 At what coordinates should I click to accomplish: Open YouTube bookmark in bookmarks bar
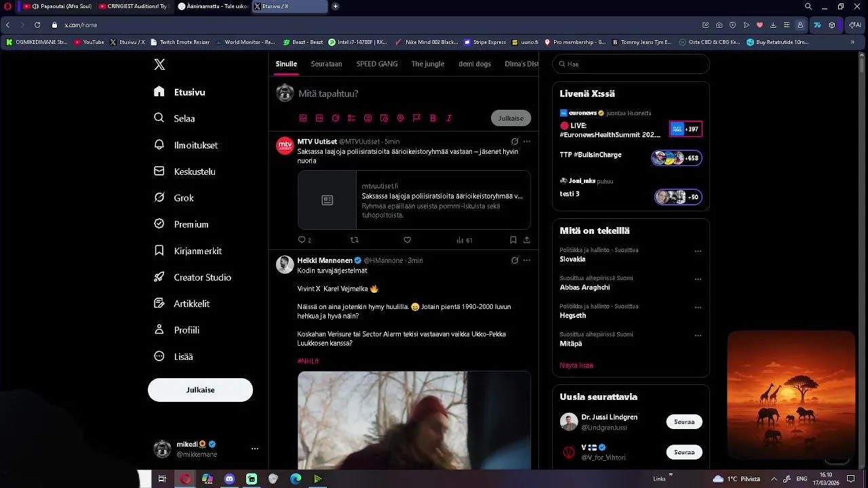pyautogui.click(x=89, y=42)
